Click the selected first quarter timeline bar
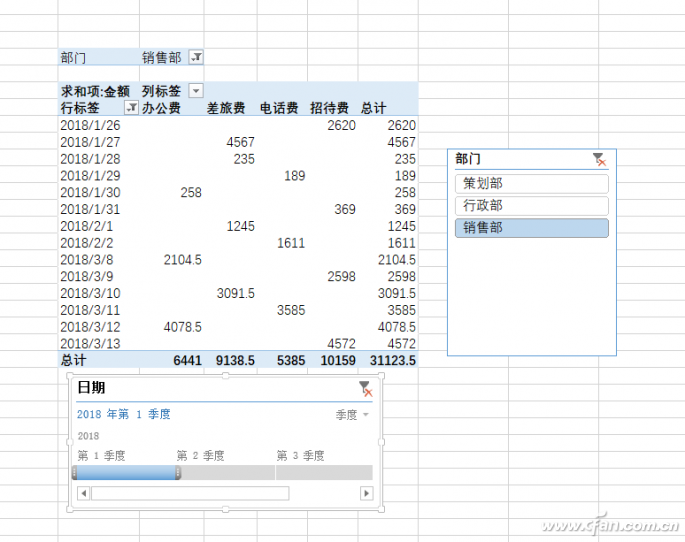 [126, 473]
